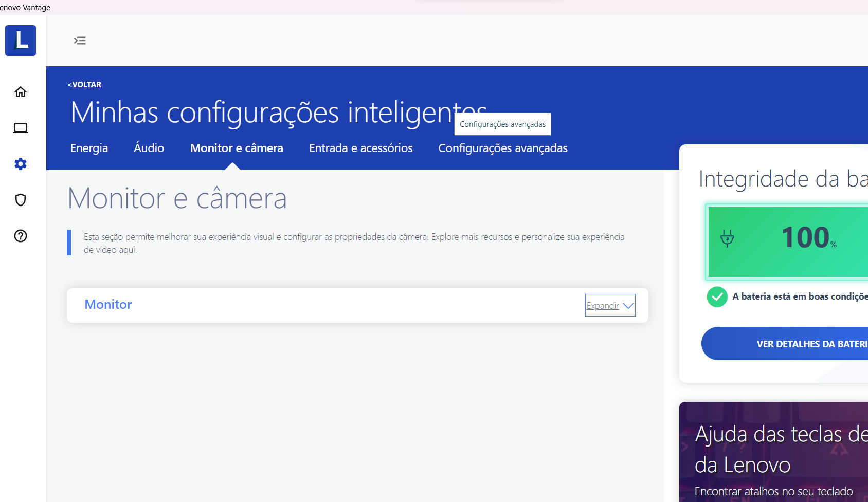The width and height of the screenshot is (868, 502).
Task: Open the Lenovo Vantage logo home
Action: pyautogui.click(x=21, y=41)
